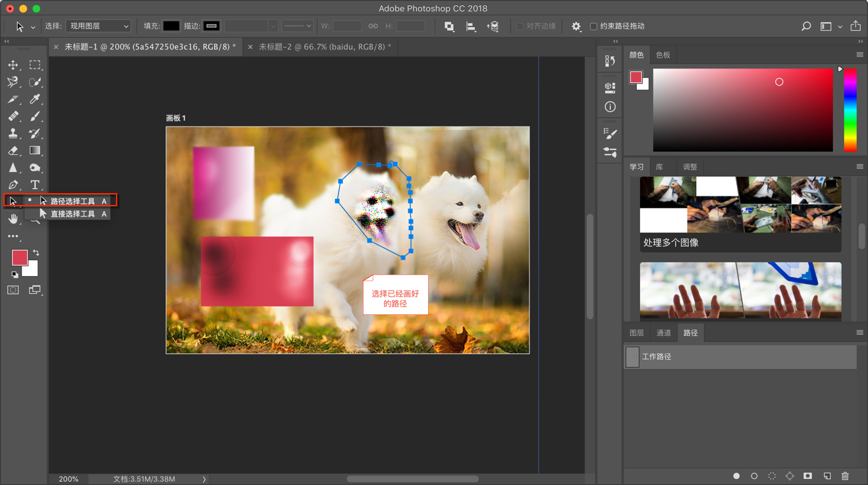The height and width of the screenshot is (485, 868).
Task: Click the delete current path trash icon
Action: [x=845, y=476]
